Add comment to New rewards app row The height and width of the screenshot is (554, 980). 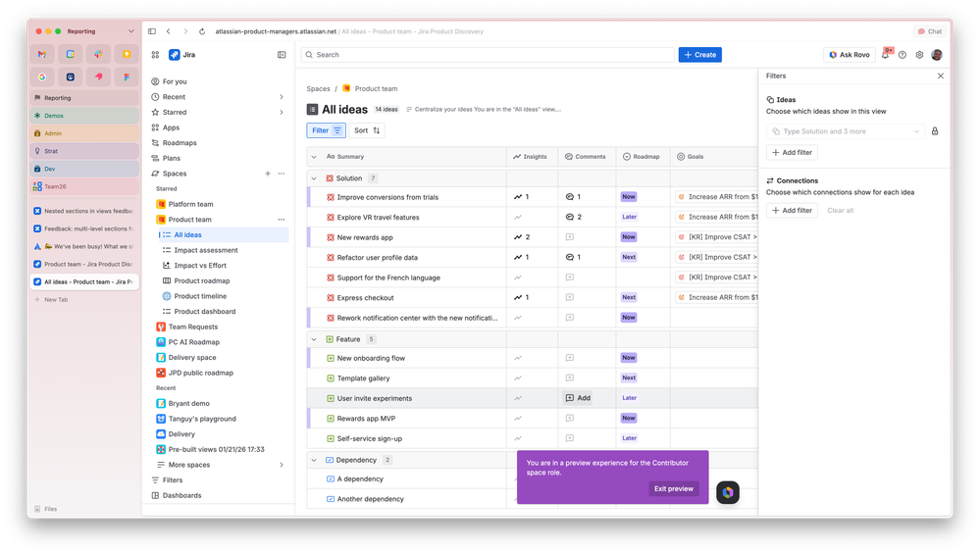click(569, 237)
